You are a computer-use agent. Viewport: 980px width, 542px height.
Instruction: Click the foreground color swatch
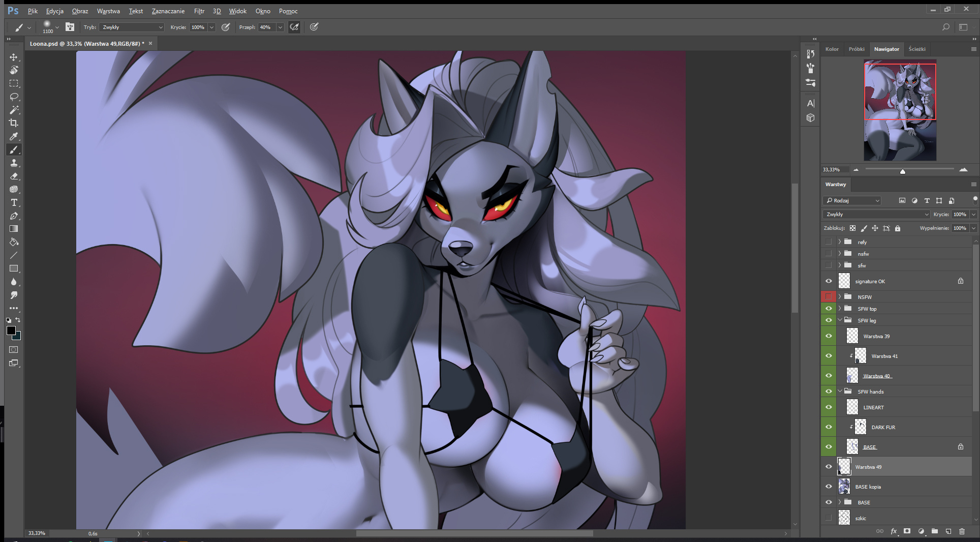click(x=11, y=330)
